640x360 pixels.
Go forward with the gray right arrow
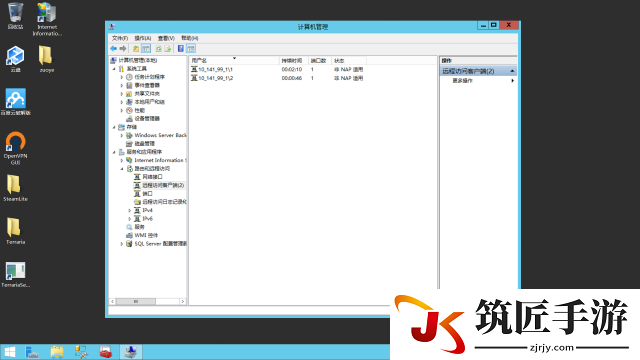click(123, 49)
